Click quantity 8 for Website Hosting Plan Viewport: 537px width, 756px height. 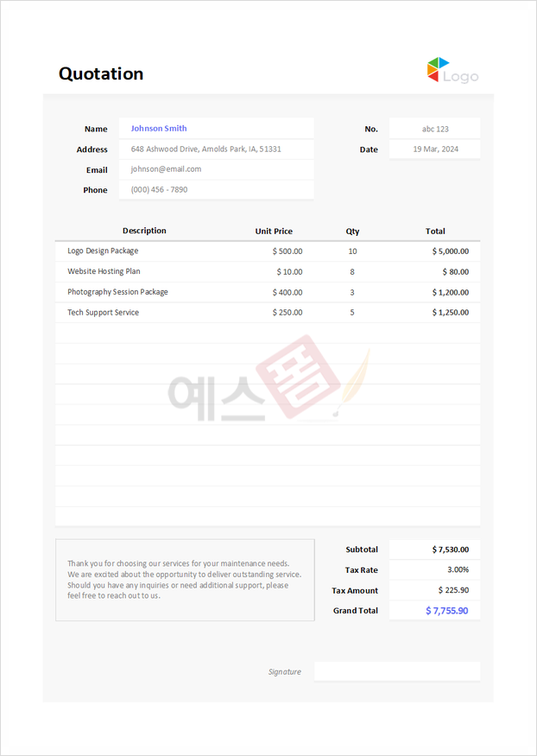coord(352,272)
